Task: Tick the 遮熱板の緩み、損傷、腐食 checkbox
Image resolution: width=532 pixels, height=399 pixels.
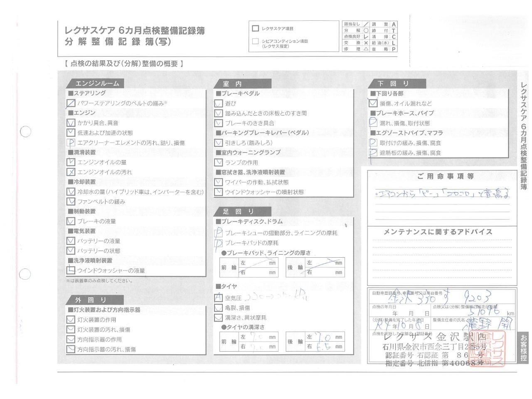Action: pyautogui.click(x=373, y=153)
